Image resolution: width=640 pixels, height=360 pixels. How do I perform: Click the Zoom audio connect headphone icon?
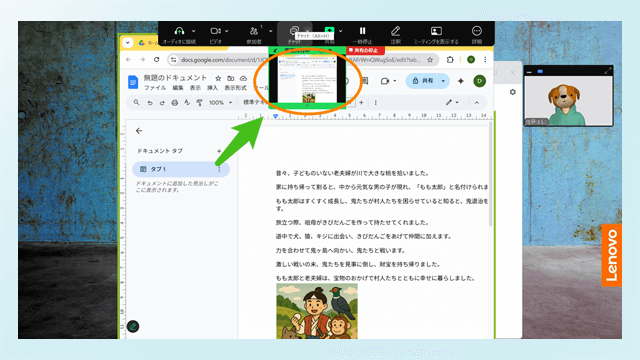click(179, 31)
